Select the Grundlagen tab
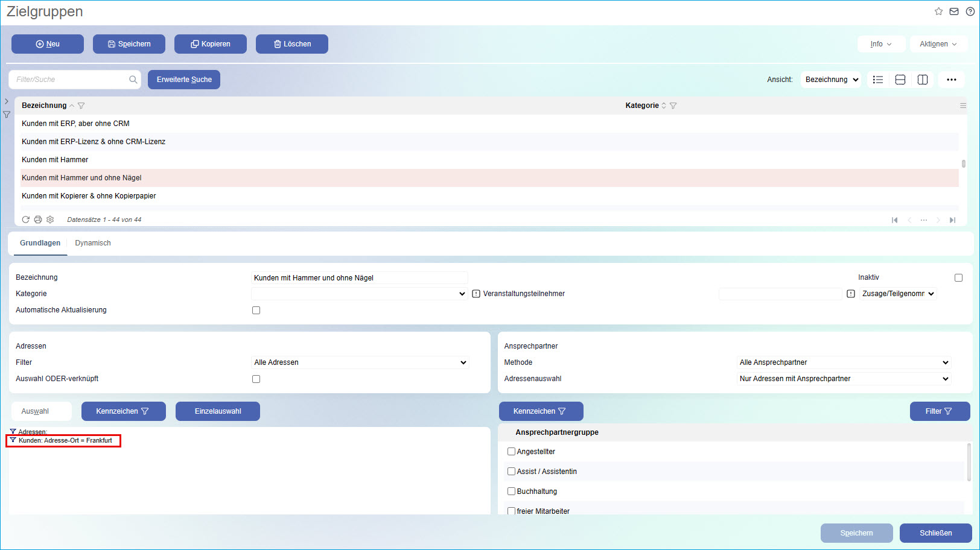Screen dimensions: 980x550 tap(40, 243)
